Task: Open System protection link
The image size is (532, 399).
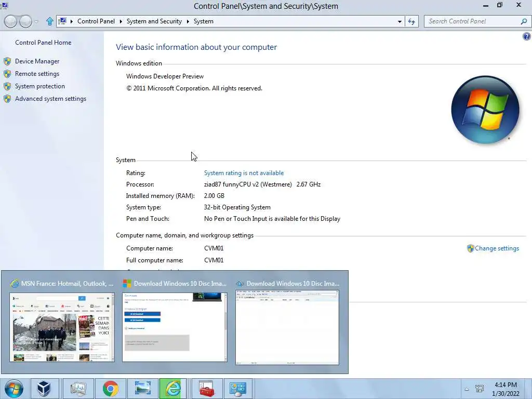Action: [x=39, y=86]
